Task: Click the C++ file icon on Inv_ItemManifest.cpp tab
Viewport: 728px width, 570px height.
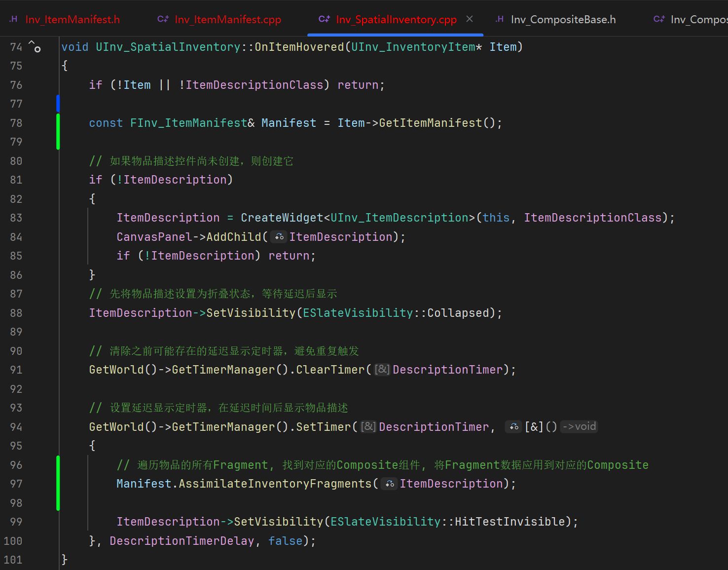Action: [x=163, y=19]
